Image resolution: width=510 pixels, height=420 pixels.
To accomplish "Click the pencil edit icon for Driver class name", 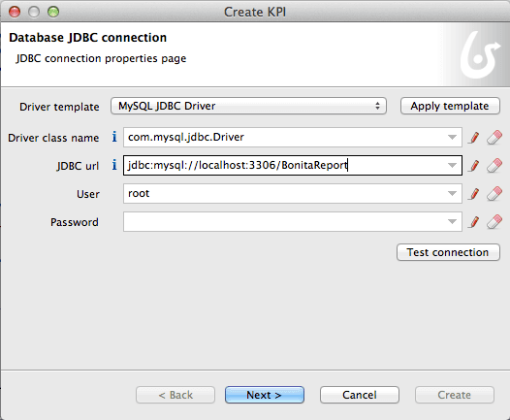I will [x=474, y=138].
